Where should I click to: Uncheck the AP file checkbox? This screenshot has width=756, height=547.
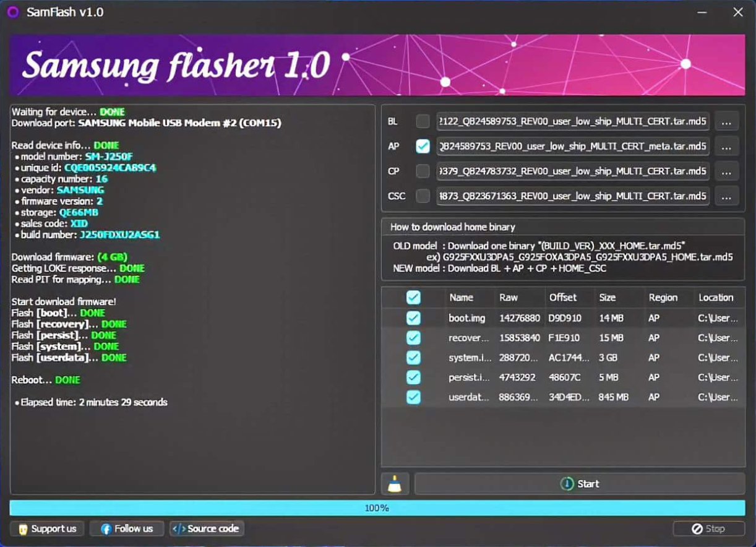[423, 146]
